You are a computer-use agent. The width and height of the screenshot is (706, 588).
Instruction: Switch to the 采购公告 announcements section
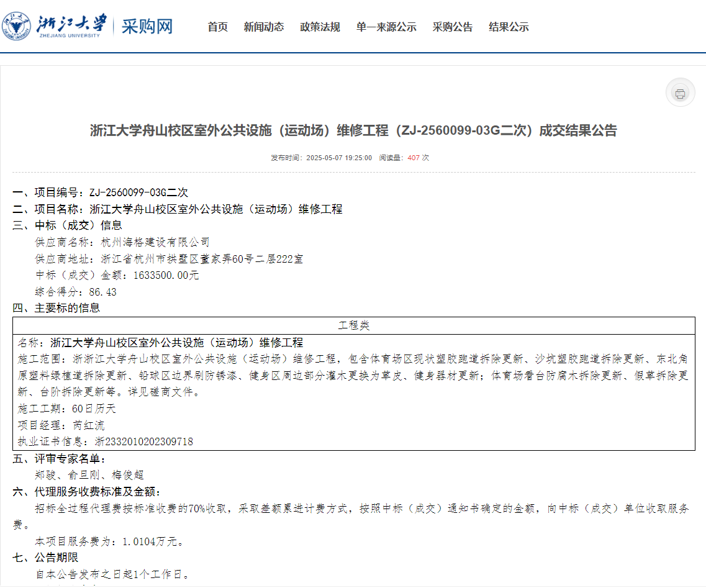coord(452,27)
